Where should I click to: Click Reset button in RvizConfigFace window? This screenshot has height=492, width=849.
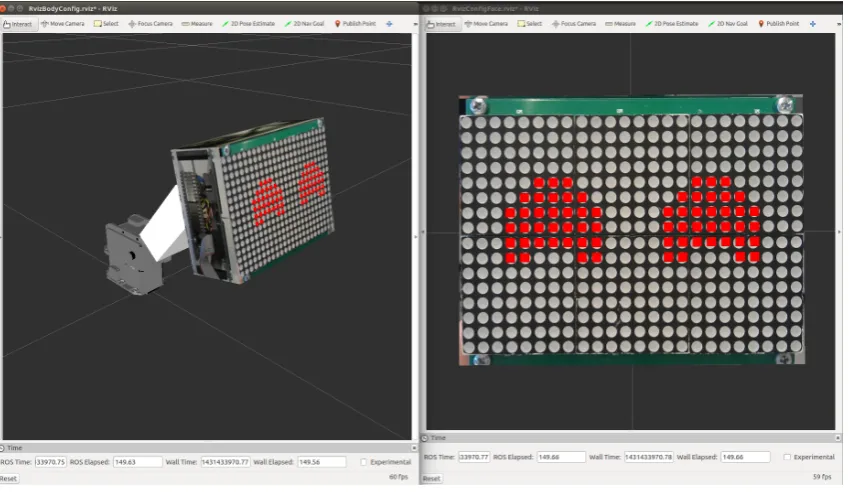point(432,478)
